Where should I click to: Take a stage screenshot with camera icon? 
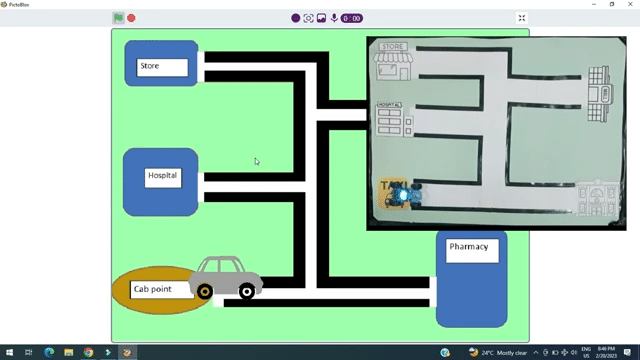click(309, 18)
